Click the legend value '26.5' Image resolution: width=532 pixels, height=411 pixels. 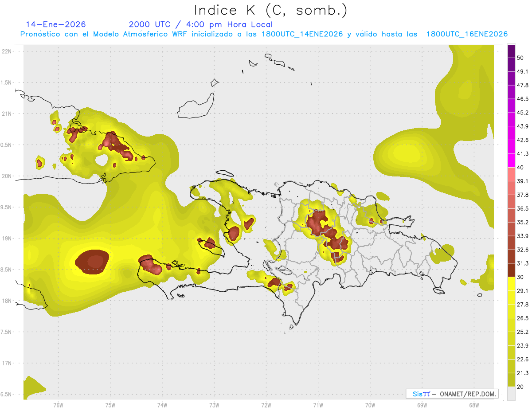coord(523,318)
